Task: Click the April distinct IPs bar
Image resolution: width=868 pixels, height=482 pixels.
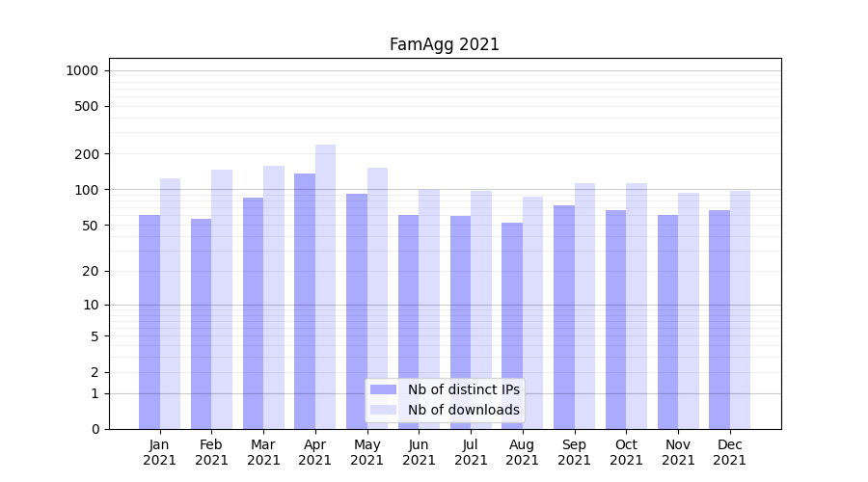Action: point(305,299)
